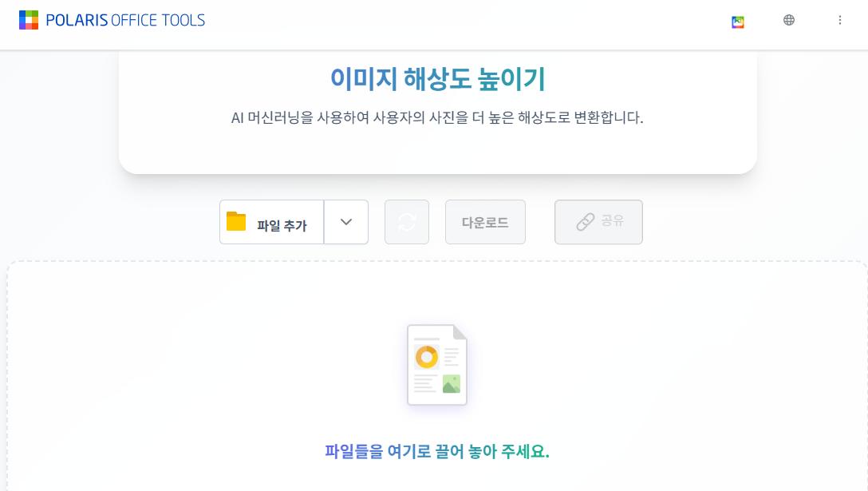
Task: Click the chain link share icon
Action: pos(586,222)
